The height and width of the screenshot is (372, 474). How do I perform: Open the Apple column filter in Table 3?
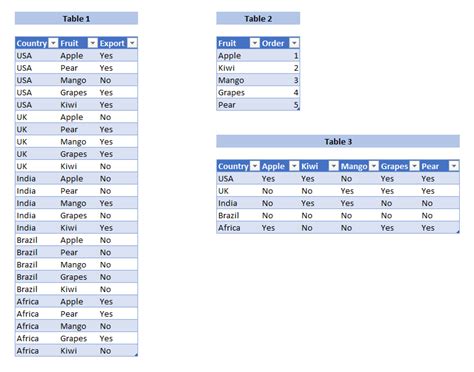pyautogui.click(x=294, y=166)
